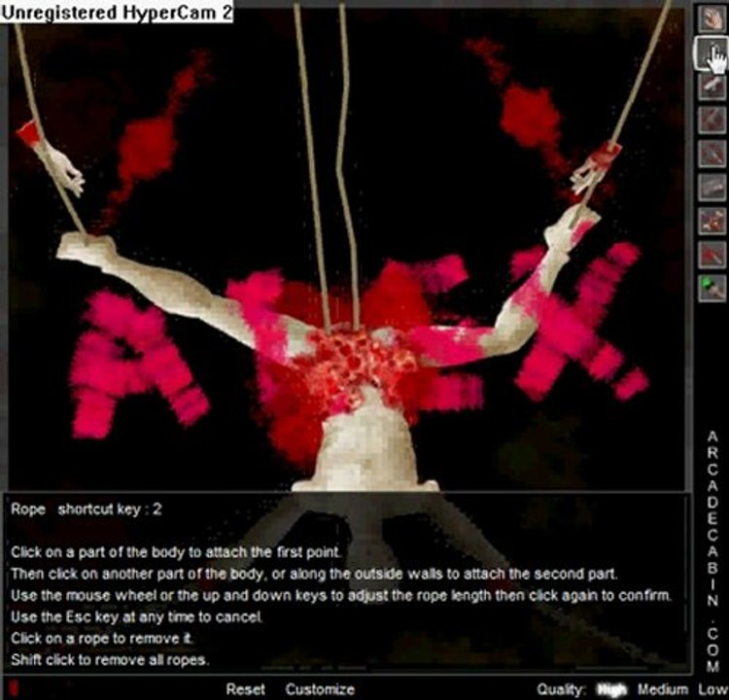Set Quality to Low
Image resolution: width=729 pixels, height=700 pixels.
tap(712, 689)
